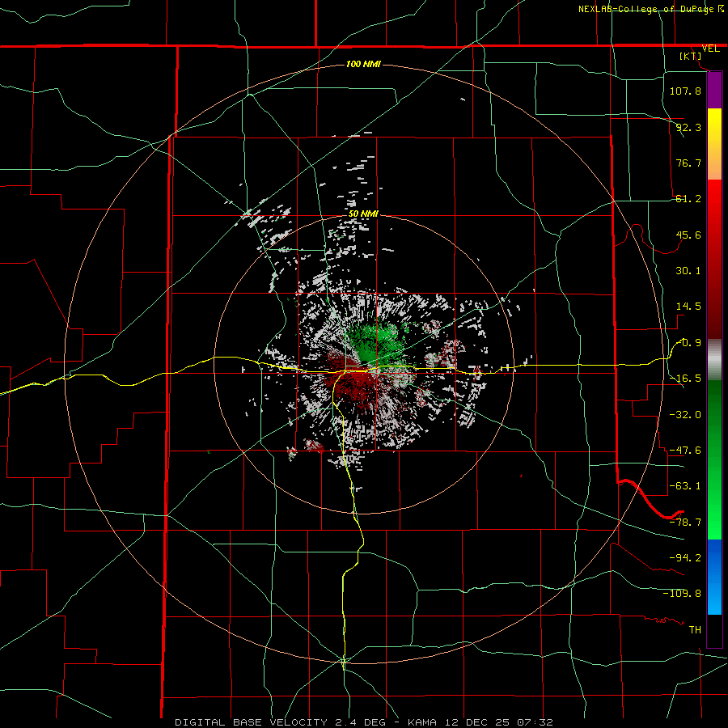
Task: Click the [KT] units label
Action: pos(691,56)
